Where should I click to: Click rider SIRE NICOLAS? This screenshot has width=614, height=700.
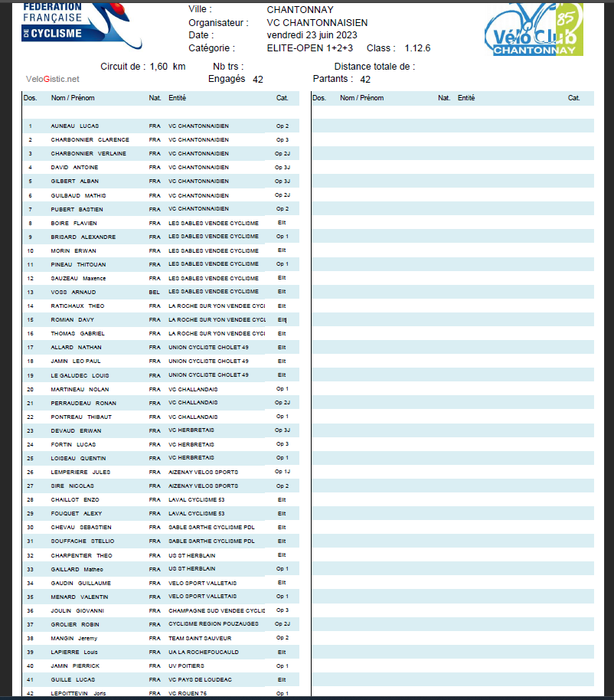(72, 486)
